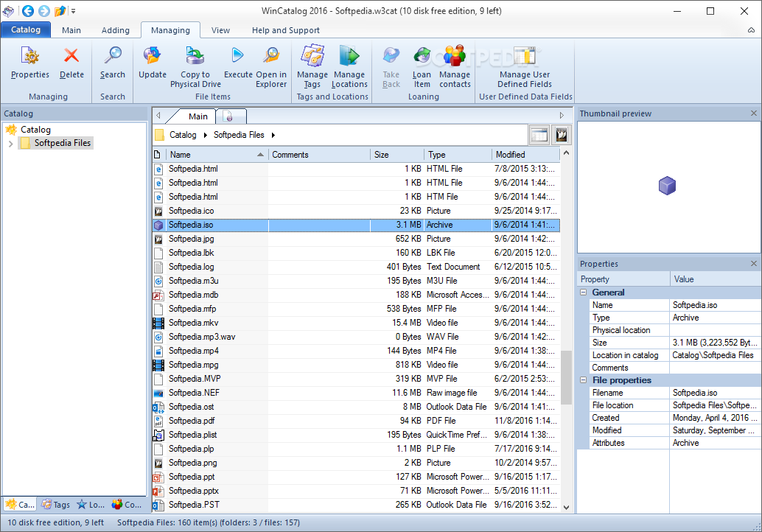The image size is (762, 532).
Task: Click the Location in catalog property row
Action: click(x=674, y=355)
